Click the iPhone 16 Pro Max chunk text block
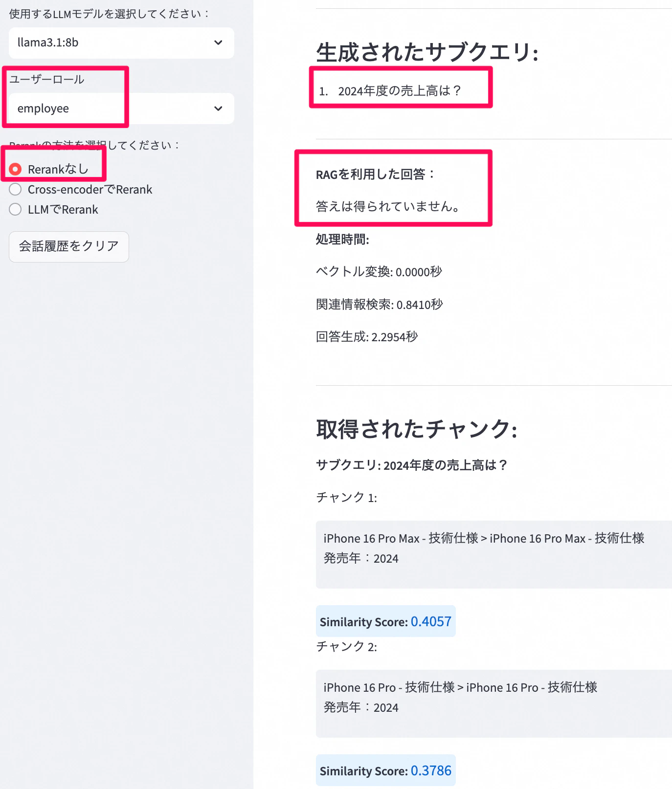Viewport: 672px width, 789px height. [494, 554]
